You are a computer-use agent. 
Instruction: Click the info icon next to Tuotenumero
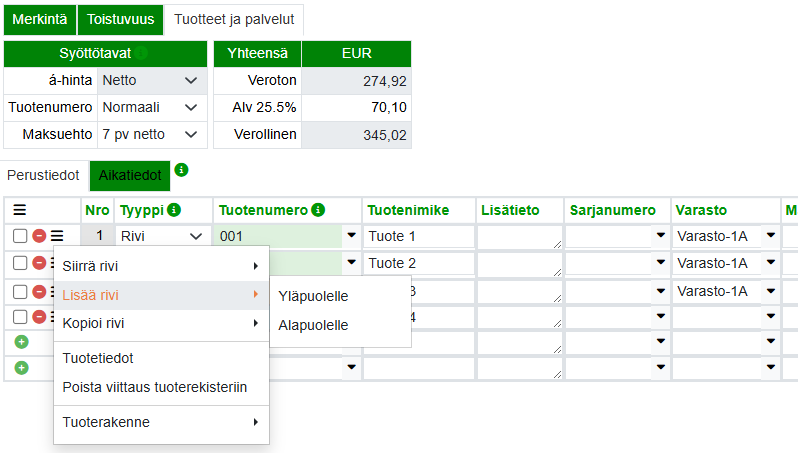pos(318,210)
